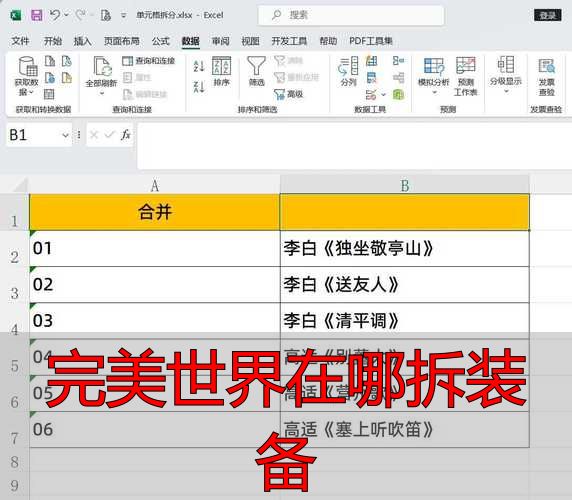Click the yellow document icon in 获取和转换数据 group
This screenshot has width=572, height=500.
tap(67, 78)
